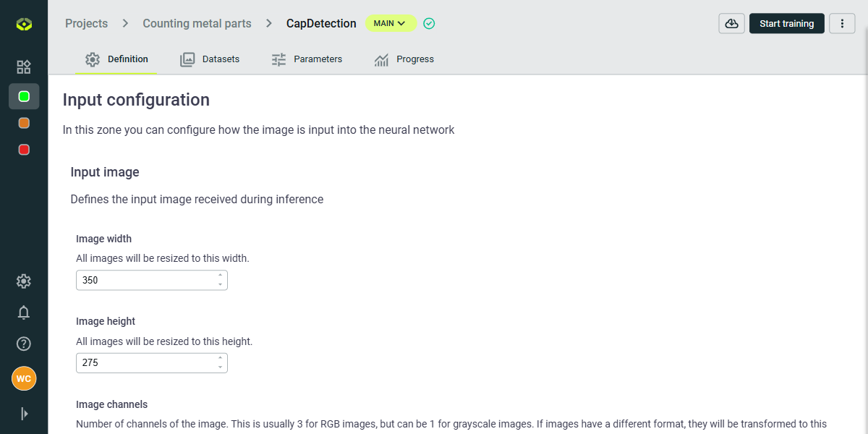868x434 pixels.
Task: Switch to the Parameters tab
Action: (x=307, y=59)
